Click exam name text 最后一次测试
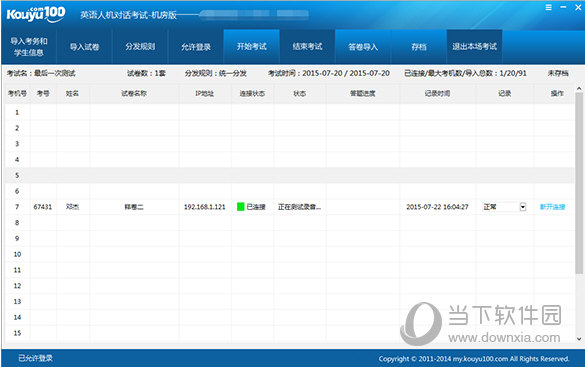Viewport: 585px width, 367px height. 55,73
